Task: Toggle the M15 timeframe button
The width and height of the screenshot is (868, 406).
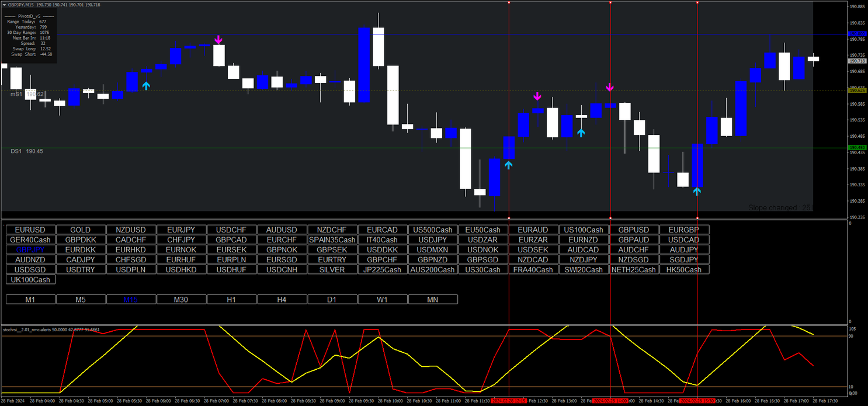Action: click(131, 300)
